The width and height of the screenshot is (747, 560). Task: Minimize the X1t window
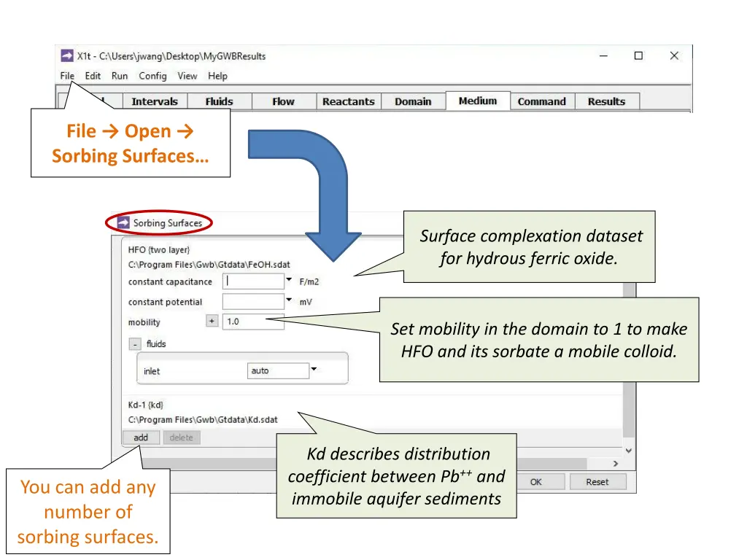pyautogui.click(x=603, y=55)
